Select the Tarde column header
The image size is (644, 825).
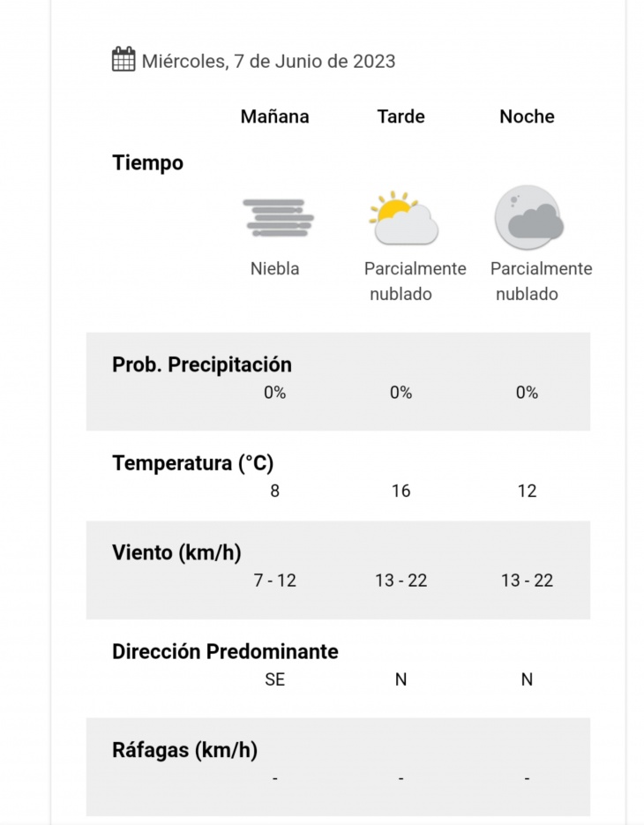pyautogui.click(x=401, y=116)
